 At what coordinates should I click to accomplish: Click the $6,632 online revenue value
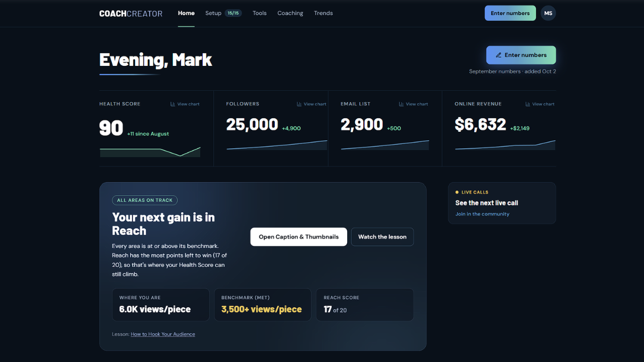480,125
